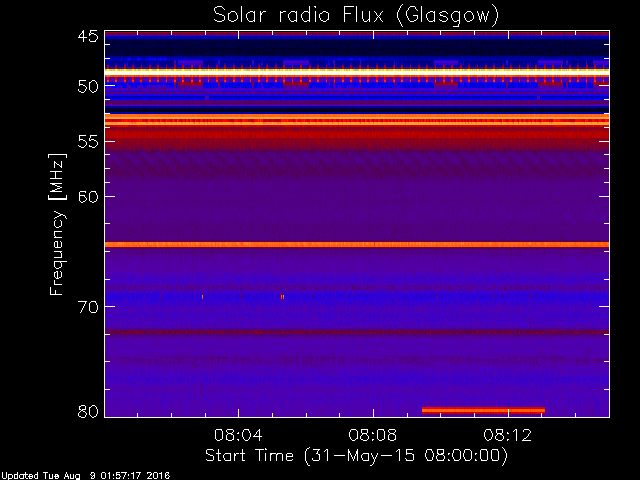The image size is (640, 480).
Task: Click the 'Updated Tue Aug 9' timestamp text
Action: coord(85,476)
